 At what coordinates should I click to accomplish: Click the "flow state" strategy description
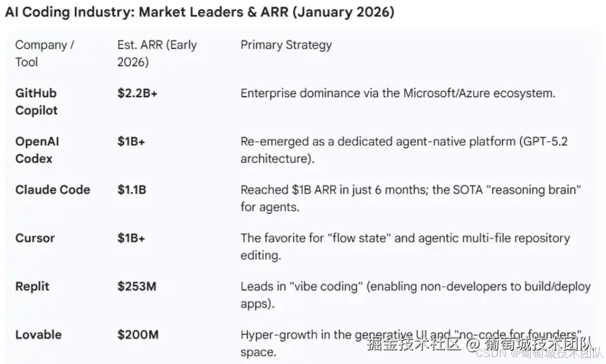click(x=405, y=247)
